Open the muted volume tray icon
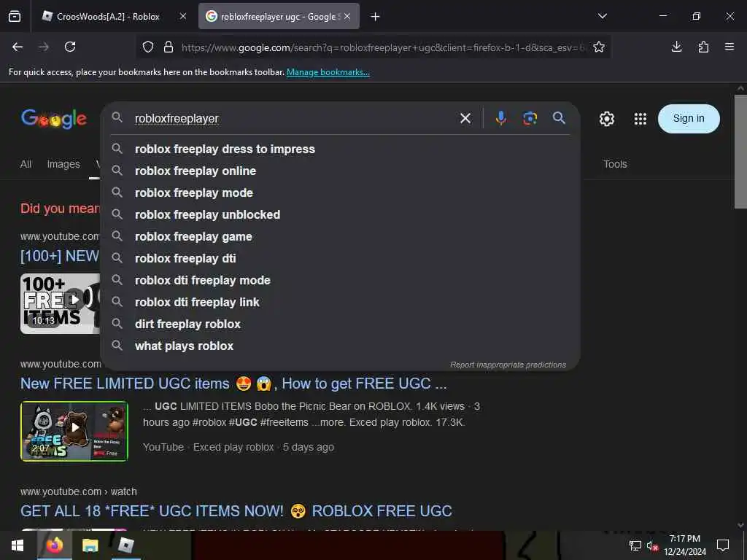This screenshot has width=747, height=560. tap(652, 545)
